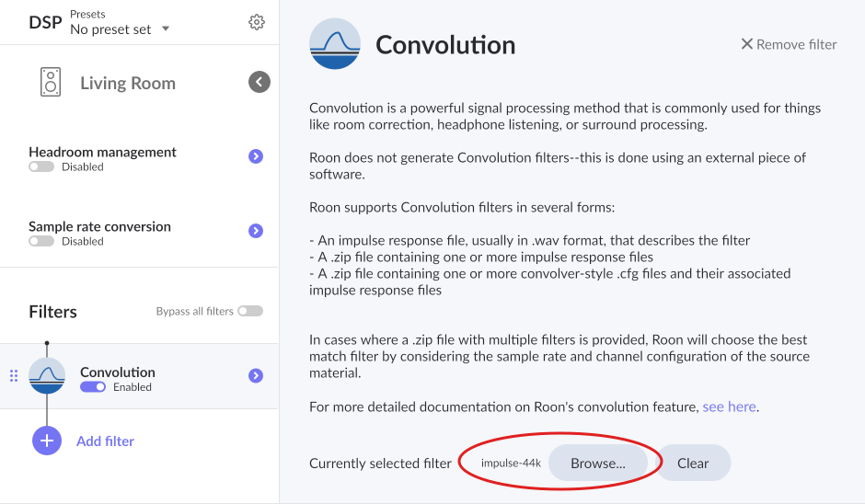Viewport: 865px width, 504px height.
Task: Grab the Convolution filter drag handle
Action: pyautogui.click(x=14, y=375)
